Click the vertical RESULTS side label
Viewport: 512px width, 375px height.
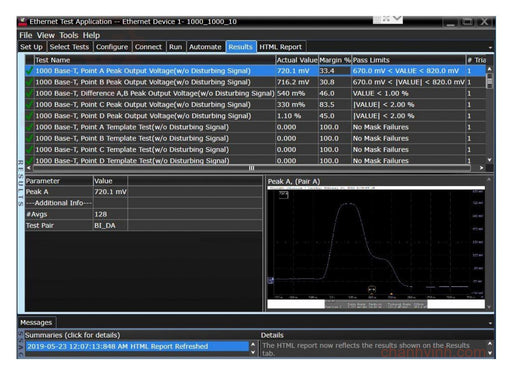point(21,183)
